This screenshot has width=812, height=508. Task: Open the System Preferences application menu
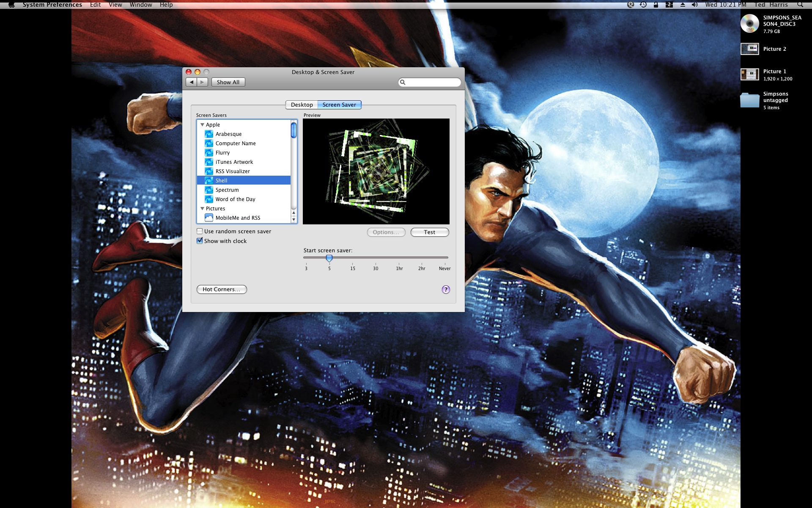tap(52, 5)
